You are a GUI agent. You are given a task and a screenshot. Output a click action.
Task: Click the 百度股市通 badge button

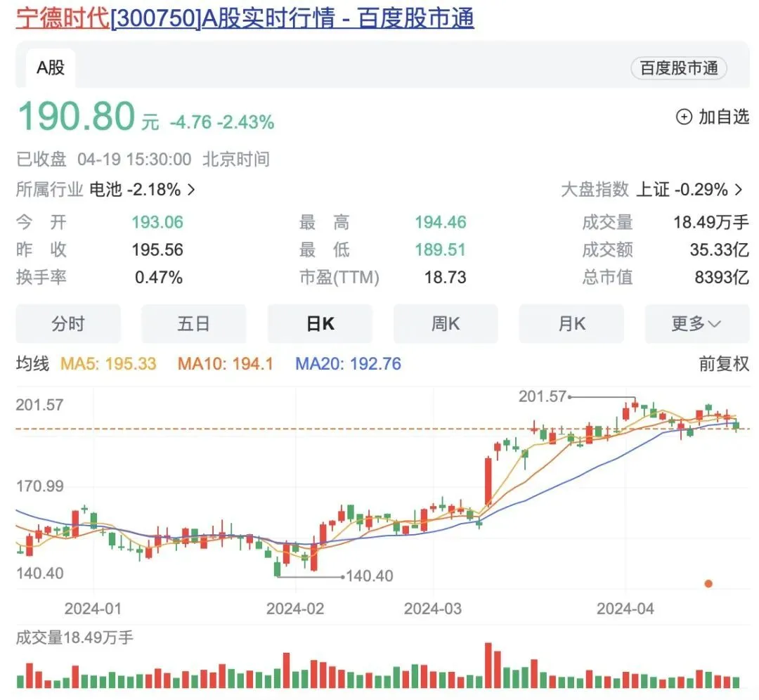(679, 68)
